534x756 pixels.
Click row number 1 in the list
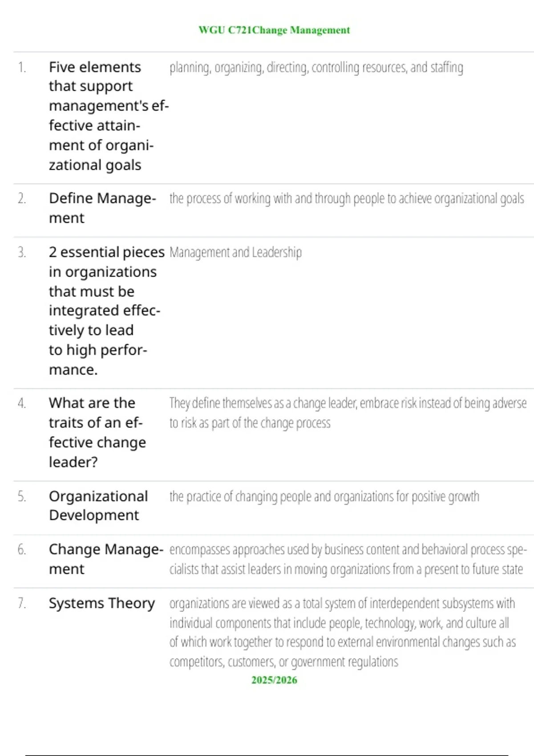[22, 67]
